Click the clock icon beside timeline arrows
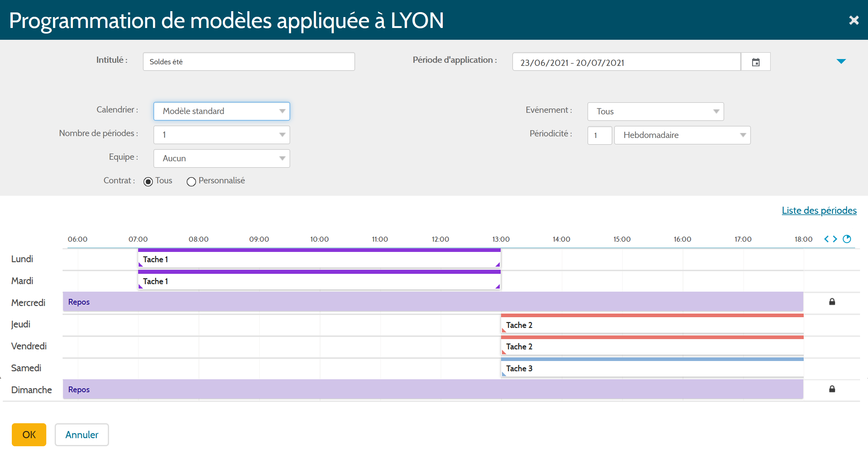The height and width of the screenshot is (454, 868). [x=847, y=239]
